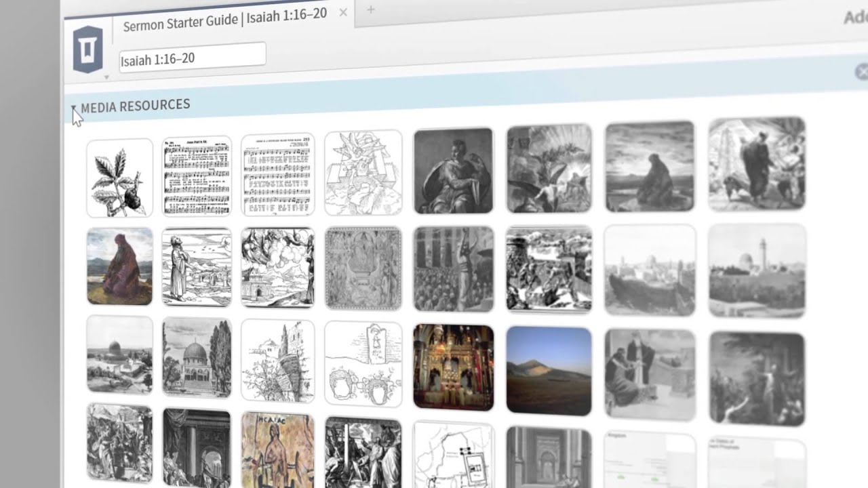Open the plant branch botanical illustration thumbnail
The image size is (868, 488).
coord(119,178)
